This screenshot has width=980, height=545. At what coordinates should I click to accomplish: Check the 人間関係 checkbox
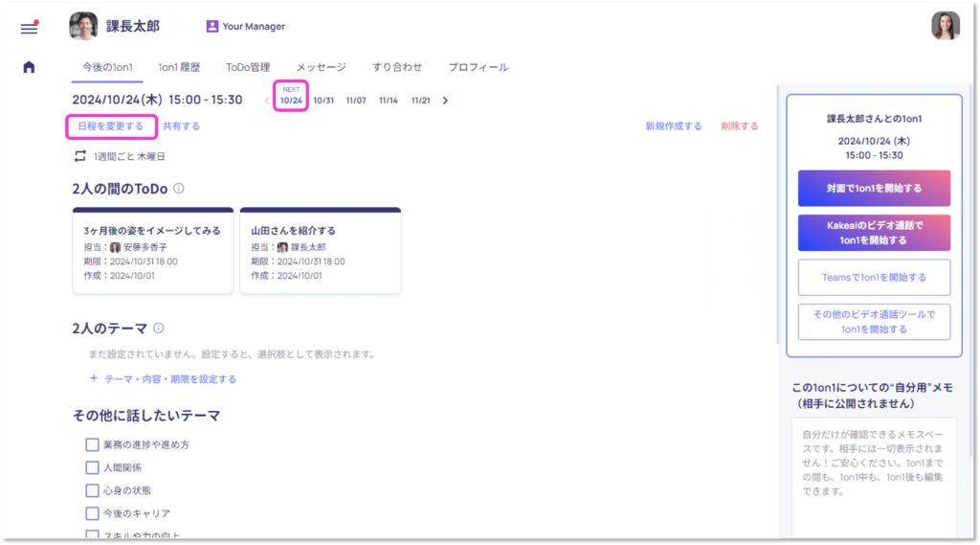click(93, 468)
